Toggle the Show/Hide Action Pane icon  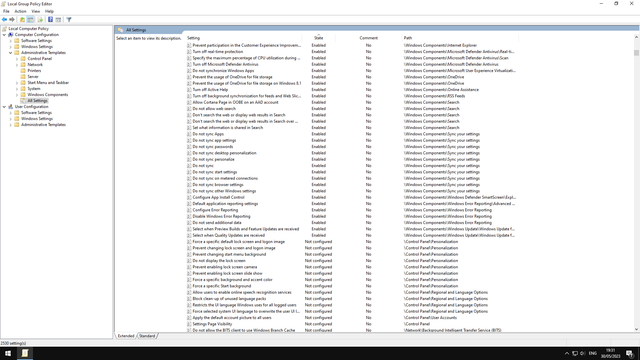pos(58,20)
